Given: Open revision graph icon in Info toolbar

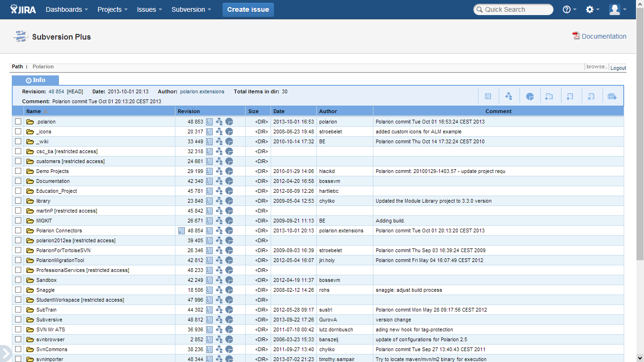Looking at the screenshot, I should (x=509, y=96).
